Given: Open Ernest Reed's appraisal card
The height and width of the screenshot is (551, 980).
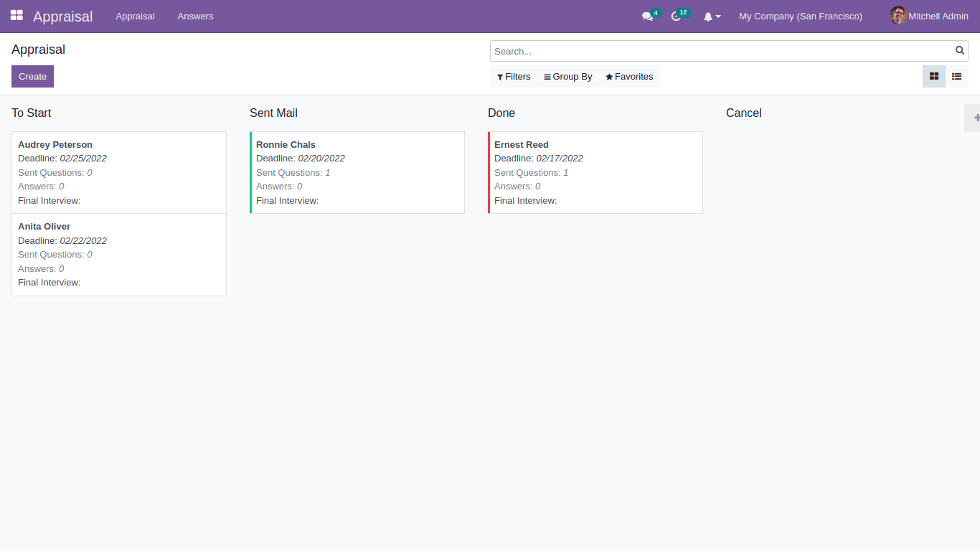Looking at the screenshot, I should click(595, 172).
